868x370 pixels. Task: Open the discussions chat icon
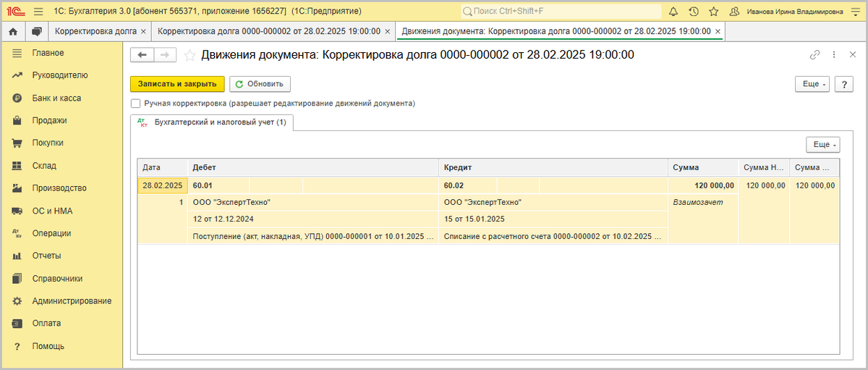click(x=36, y=32)
